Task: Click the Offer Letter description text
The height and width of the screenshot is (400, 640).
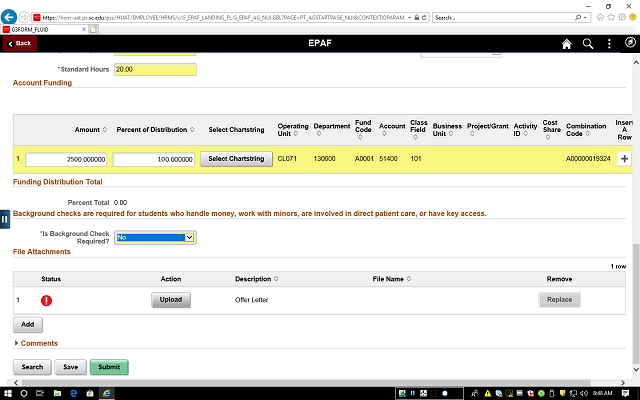Action: pos(251,300)
